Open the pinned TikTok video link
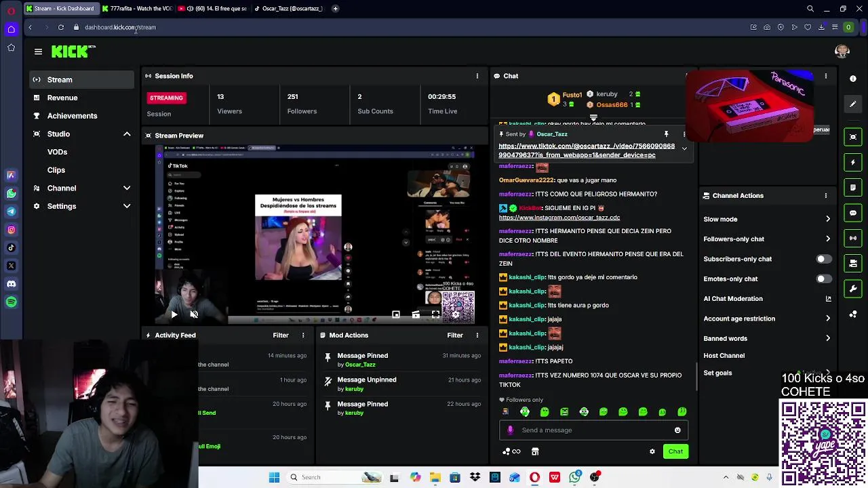The image size is (868, 488). 587,150
